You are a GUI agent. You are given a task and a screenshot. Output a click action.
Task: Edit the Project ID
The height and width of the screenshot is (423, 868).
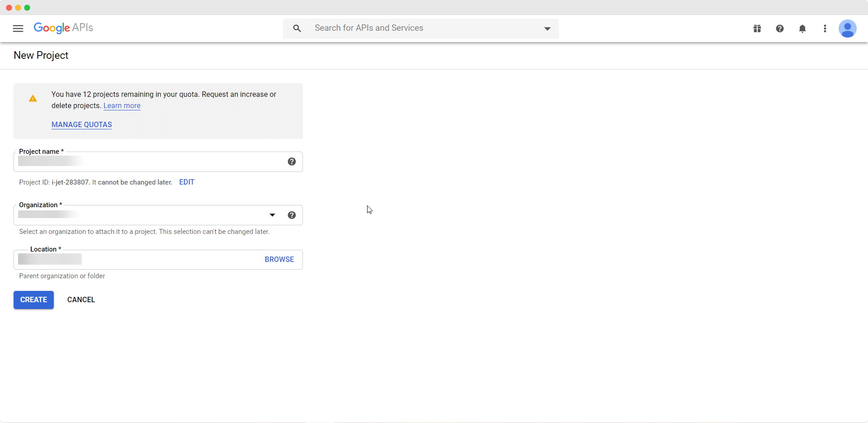187,182
